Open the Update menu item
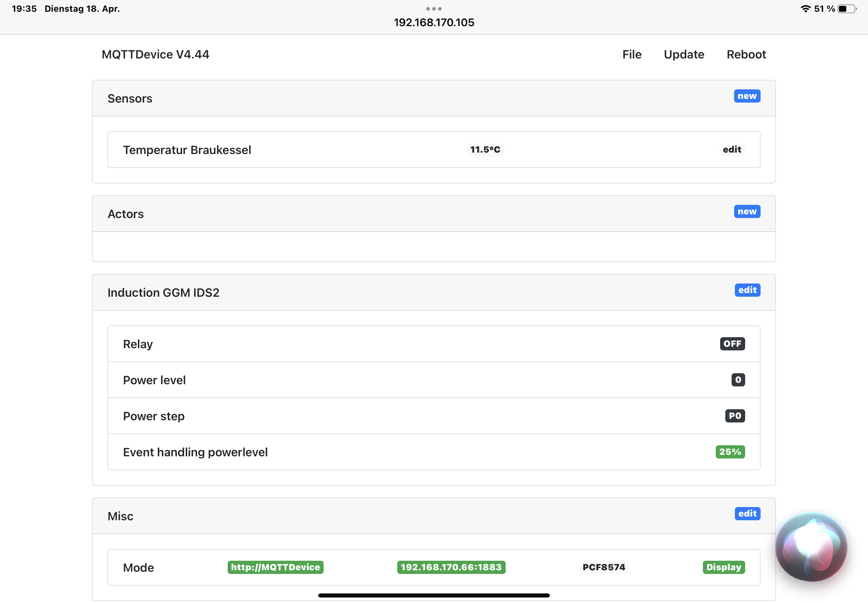 (684, 54)
